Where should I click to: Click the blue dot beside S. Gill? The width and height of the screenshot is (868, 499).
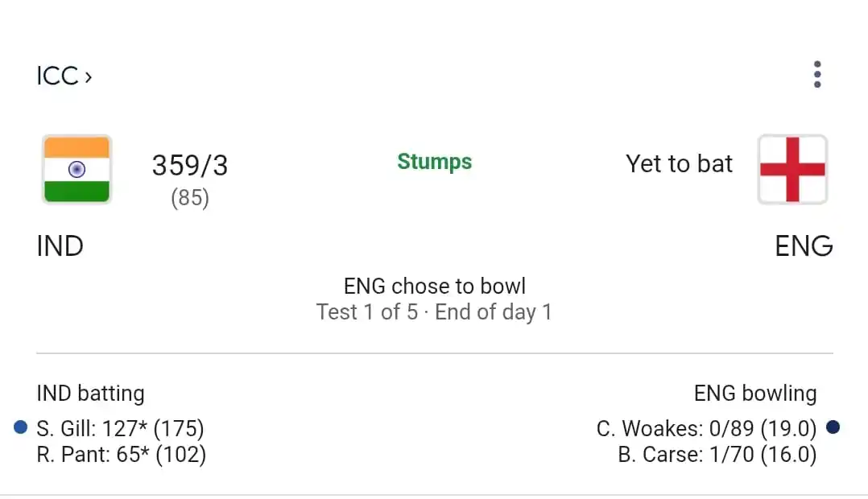(x=20, y=427)
